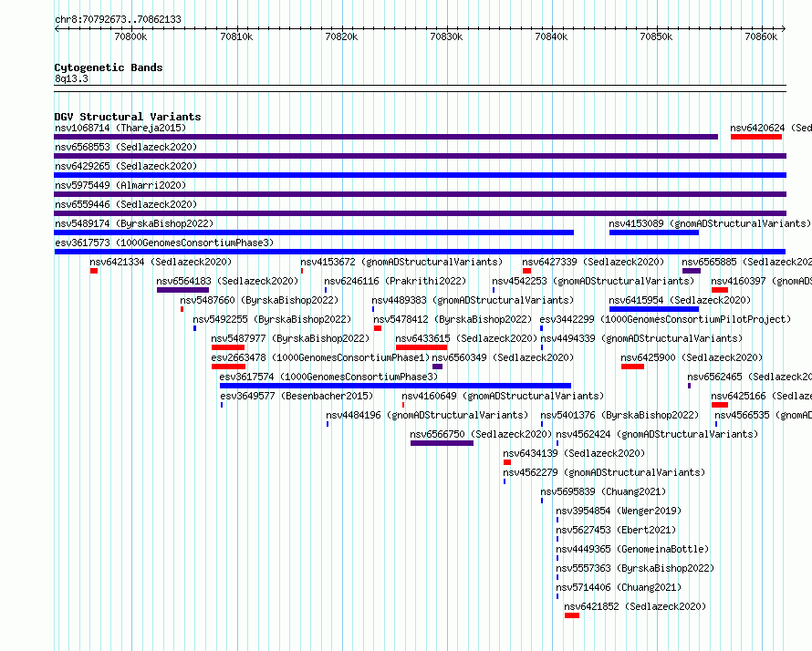Click nsv4562424 gnomADStructuralVariants label
Viewport: 812px width, 651px height.
pos(657,434)
